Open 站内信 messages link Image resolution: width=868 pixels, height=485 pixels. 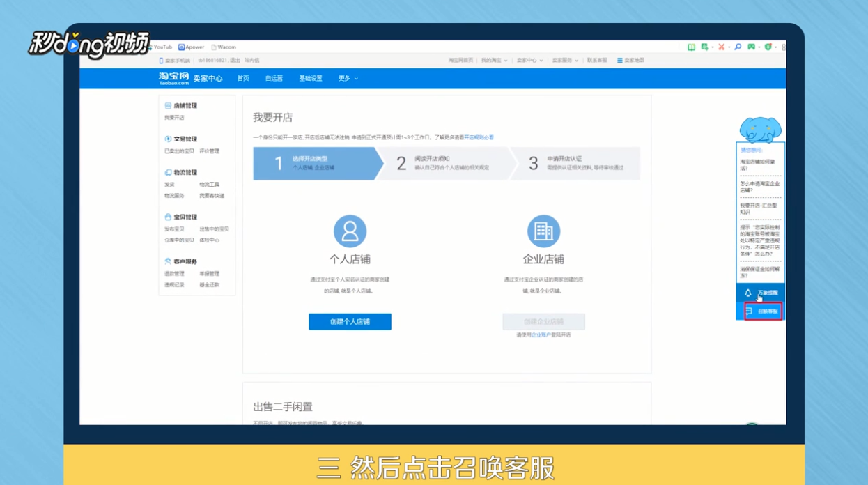[251, 61]
